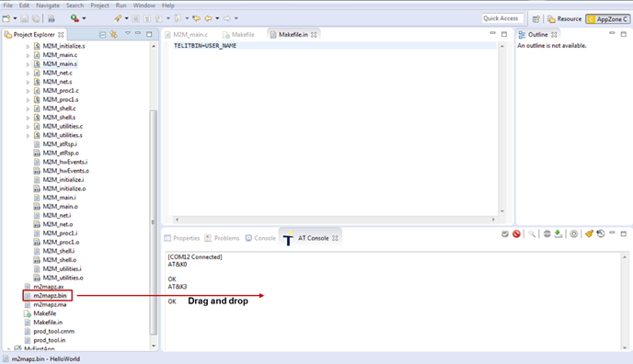Open the Back history dropdown arrow
The height and width of the screenshot is (364, 633).
[217, 18]
